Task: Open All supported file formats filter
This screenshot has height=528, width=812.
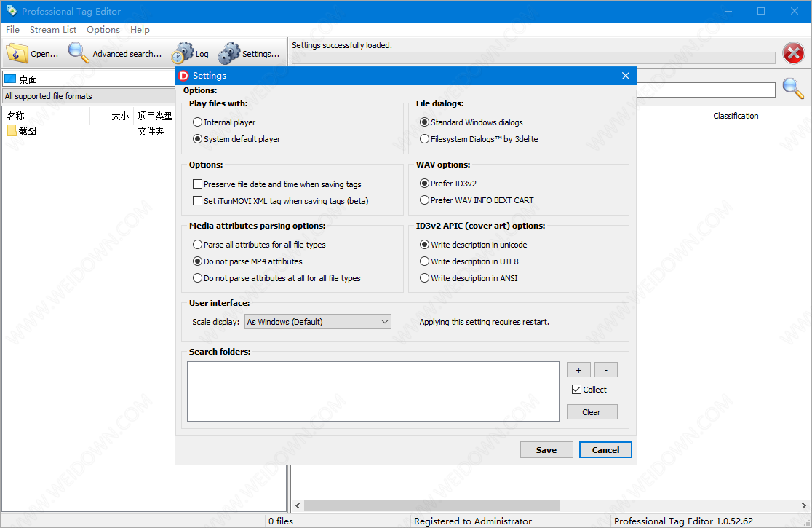Action: click(x=89, y=96)
